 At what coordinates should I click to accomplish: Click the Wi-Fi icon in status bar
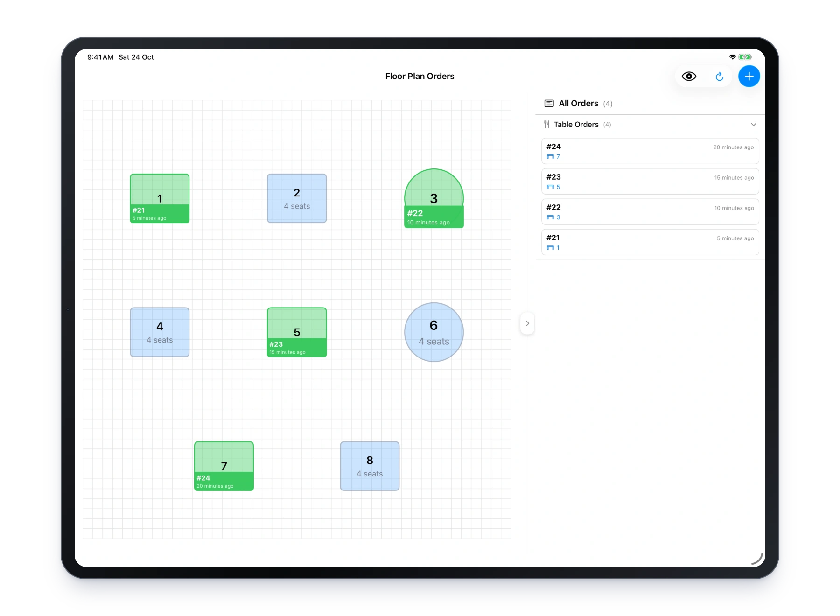pyautogui.click(x=733, y=57)
